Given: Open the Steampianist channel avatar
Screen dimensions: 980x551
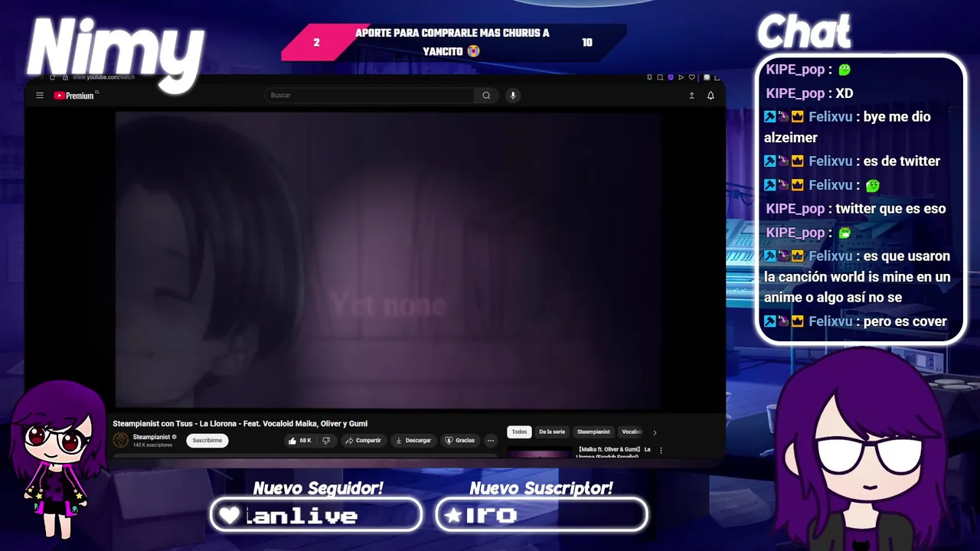Looking at the screenshot, I should click(x=120, y=440).
